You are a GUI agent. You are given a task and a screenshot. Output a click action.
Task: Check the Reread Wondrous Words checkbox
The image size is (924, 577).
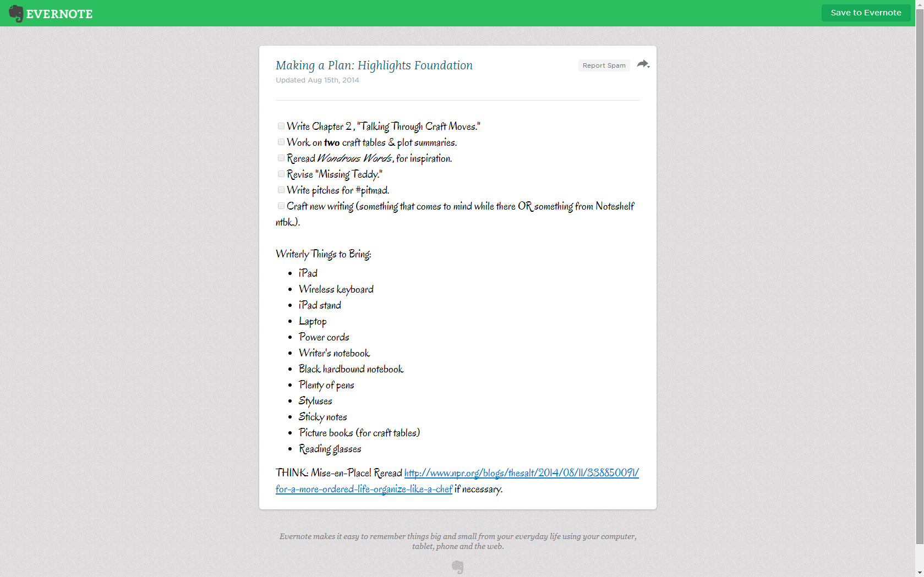click(x=281, y=158)
